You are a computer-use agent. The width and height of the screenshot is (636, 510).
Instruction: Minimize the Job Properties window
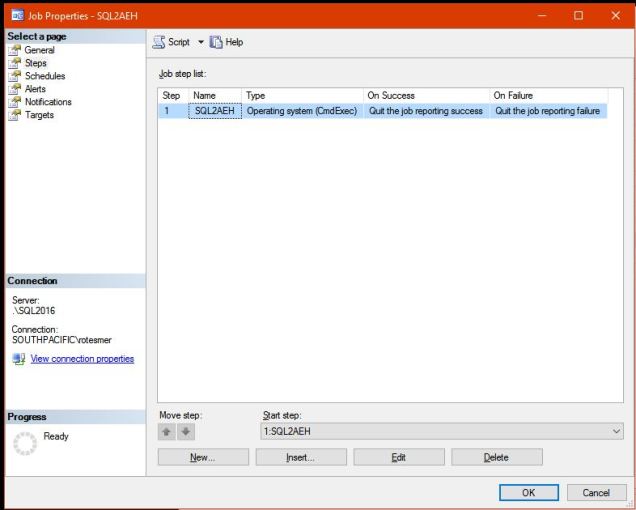[x=542, y=15]
